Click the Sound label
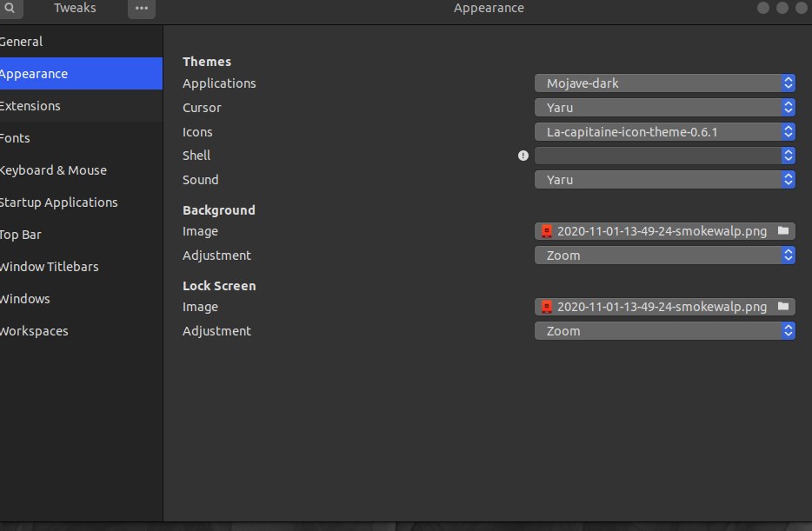 point(201,180)
